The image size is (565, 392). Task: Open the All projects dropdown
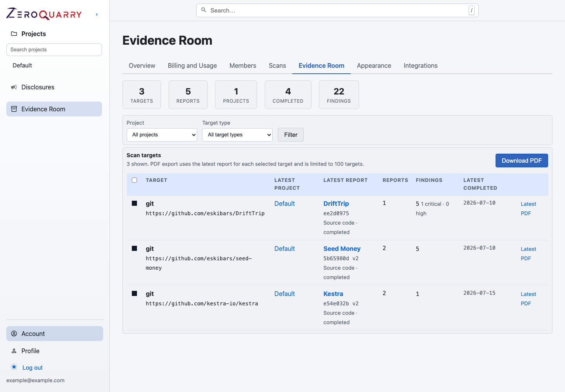point(162,135)
